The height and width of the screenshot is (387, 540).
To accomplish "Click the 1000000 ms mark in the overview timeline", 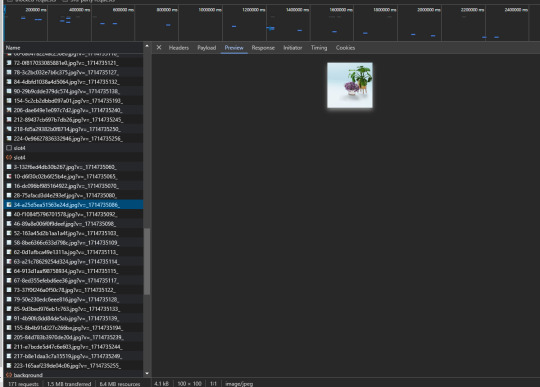I will (x=210, y=10).
